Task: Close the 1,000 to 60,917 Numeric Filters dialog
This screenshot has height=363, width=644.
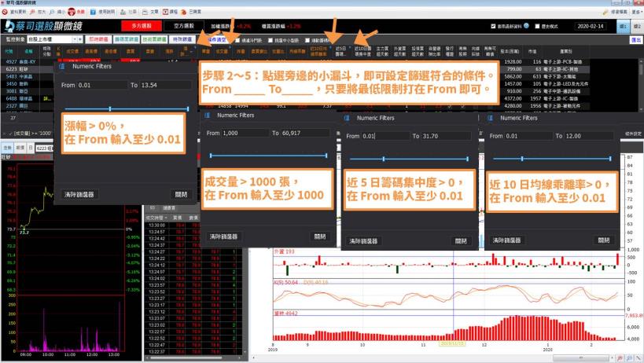Action: (x=319, y=236)
